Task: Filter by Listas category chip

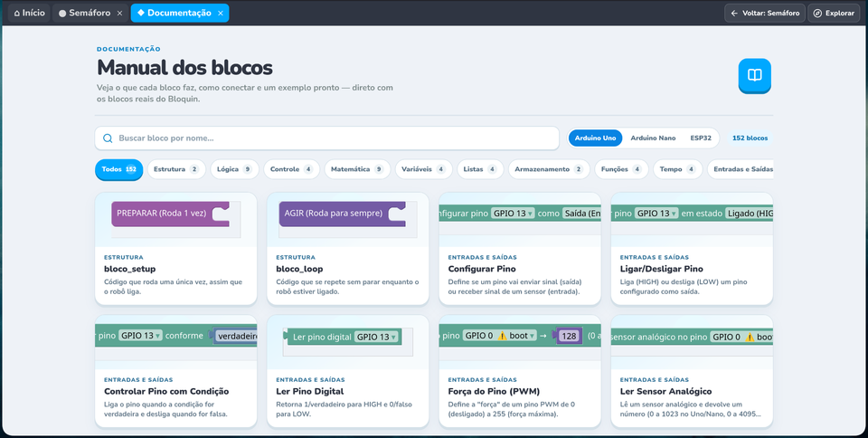Action: tap(480, 169)
